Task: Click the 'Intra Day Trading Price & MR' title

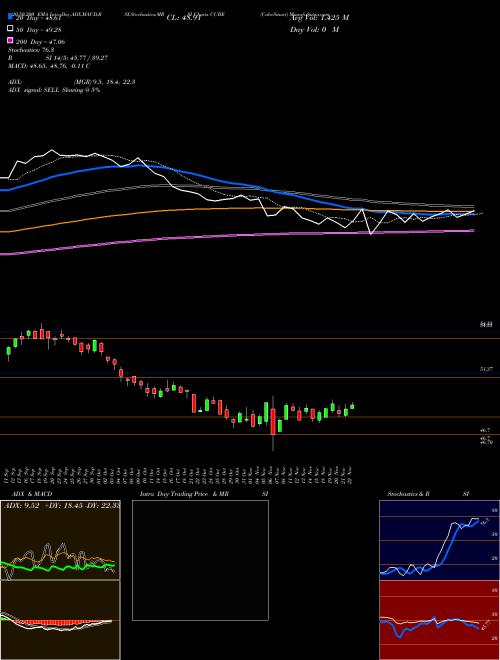Action: click(184, 494)
